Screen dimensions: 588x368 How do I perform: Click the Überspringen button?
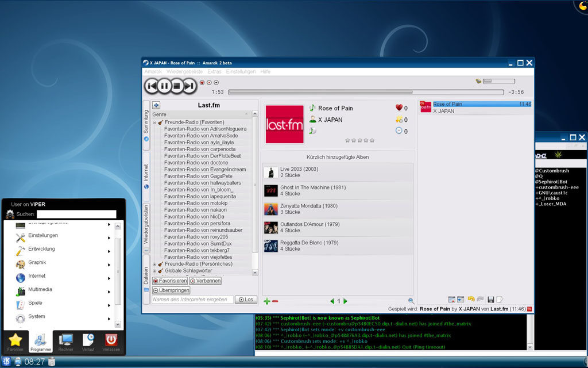171,290
